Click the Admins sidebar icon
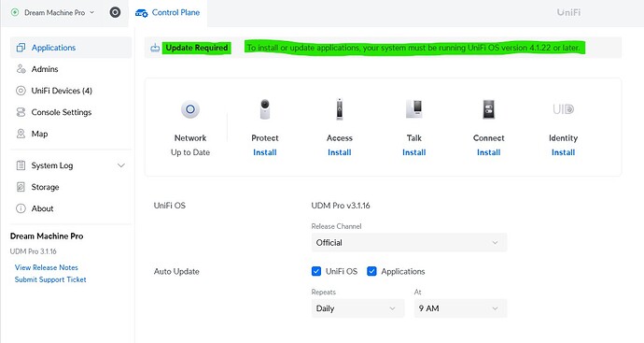The width and height of the screenshot is (644, 343). click(21, 69)
